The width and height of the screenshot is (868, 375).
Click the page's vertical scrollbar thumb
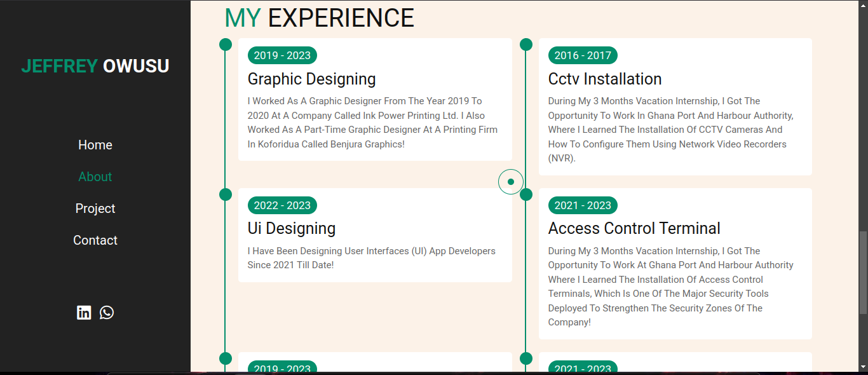862,272
